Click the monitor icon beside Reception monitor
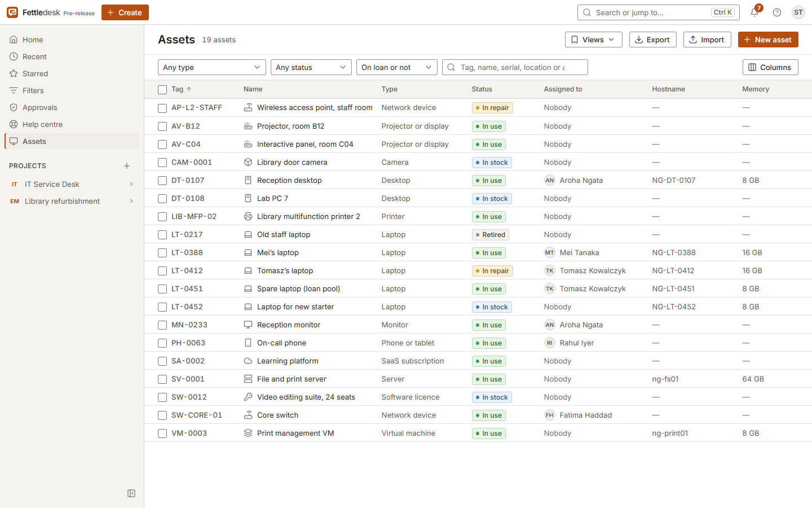812x508 pixels. pyautogui.click(x=248, y=325)
